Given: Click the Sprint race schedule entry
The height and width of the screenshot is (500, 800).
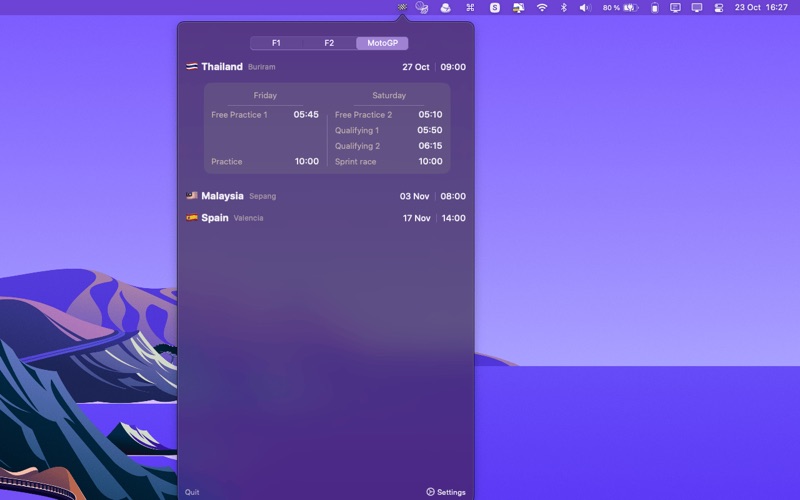Looking at the screenshot, I should point(388,161).
